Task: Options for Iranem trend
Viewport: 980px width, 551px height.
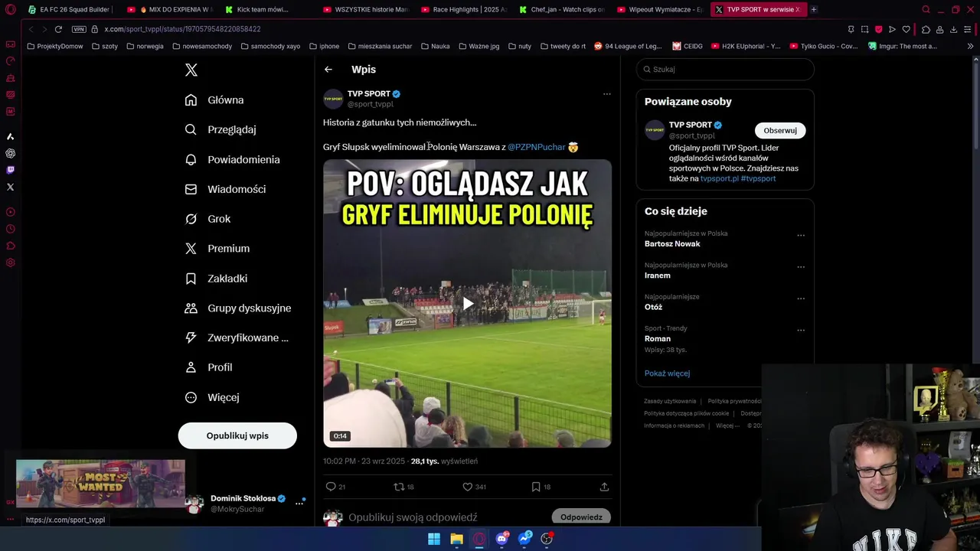Action: [801, 267]
